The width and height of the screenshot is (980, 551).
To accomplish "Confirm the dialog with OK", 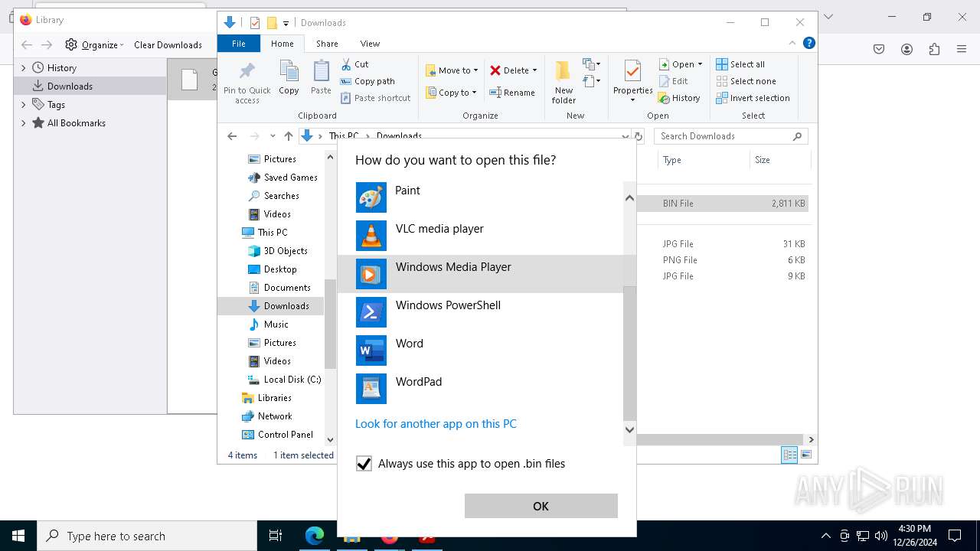I will [541, 506].
